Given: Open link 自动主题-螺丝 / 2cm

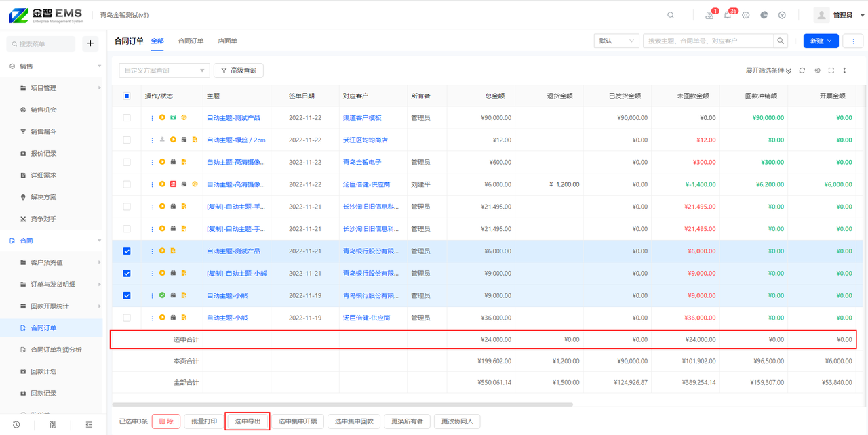Looking at the screenshot, I should [236, 140].
